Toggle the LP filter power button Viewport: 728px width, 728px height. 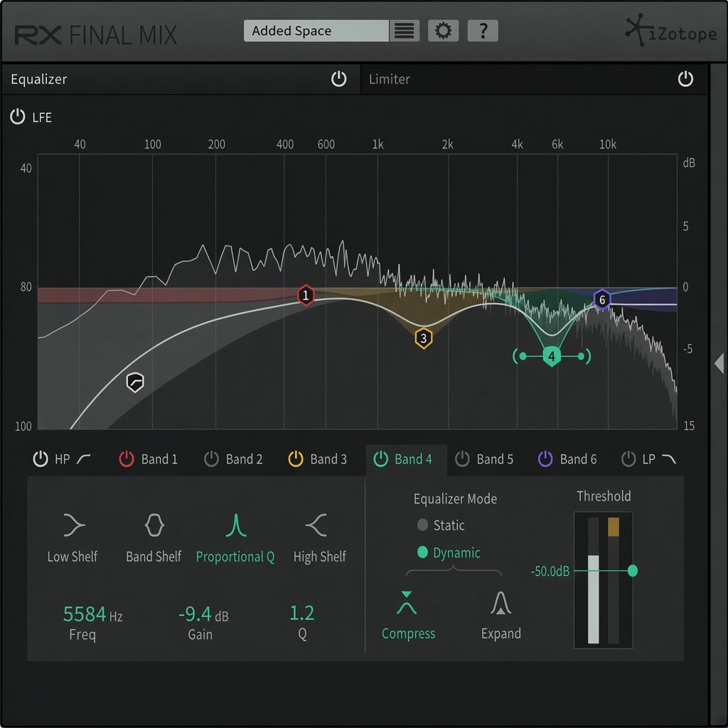(x=628, y=459)
